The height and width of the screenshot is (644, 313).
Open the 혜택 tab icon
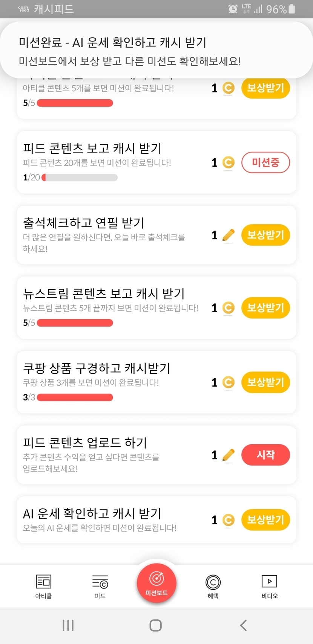213,582
